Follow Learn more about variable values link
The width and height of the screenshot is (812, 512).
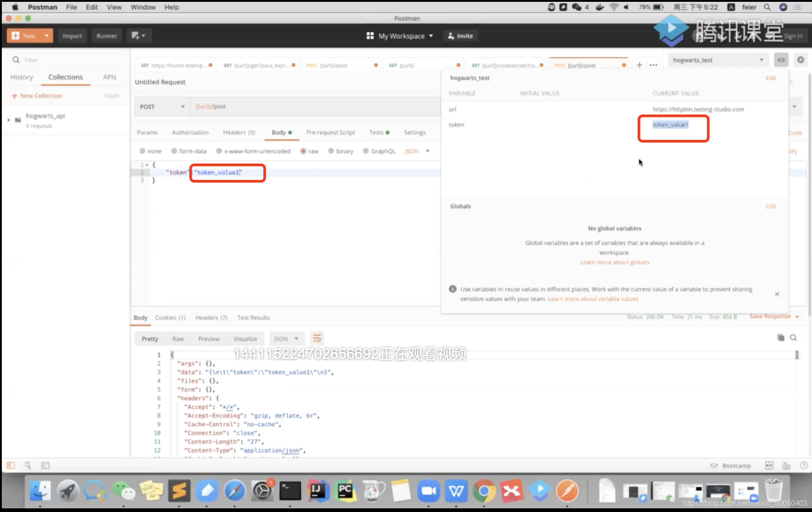(x=593, y=299)
